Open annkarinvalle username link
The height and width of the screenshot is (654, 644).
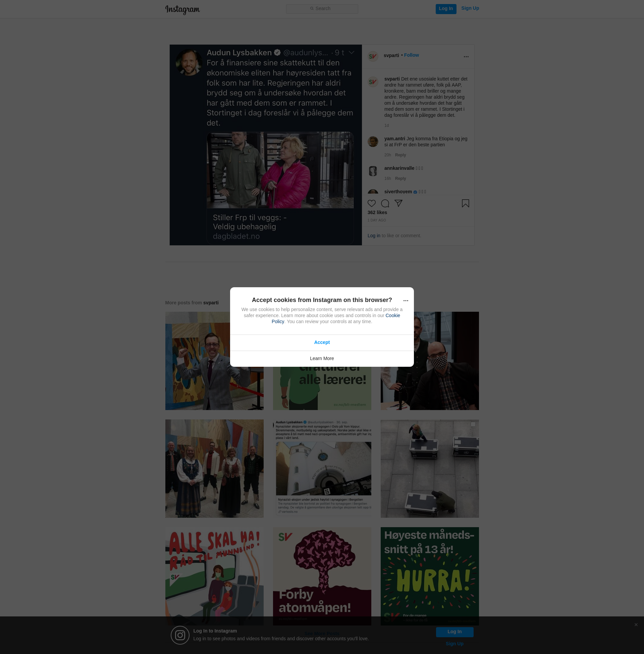click(399, 168)
